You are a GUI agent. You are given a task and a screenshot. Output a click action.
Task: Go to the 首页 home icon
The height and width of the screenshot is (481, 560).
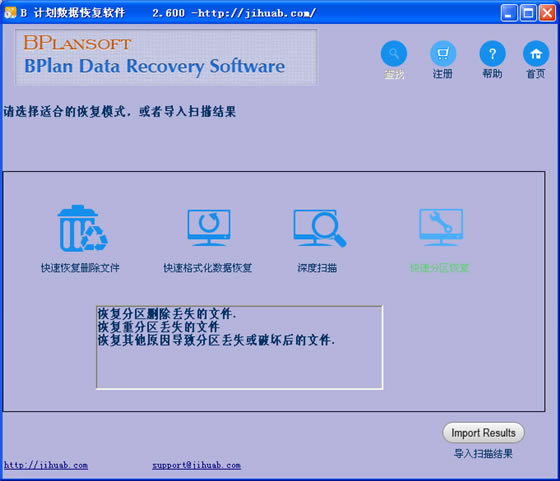tap(536, 54)
